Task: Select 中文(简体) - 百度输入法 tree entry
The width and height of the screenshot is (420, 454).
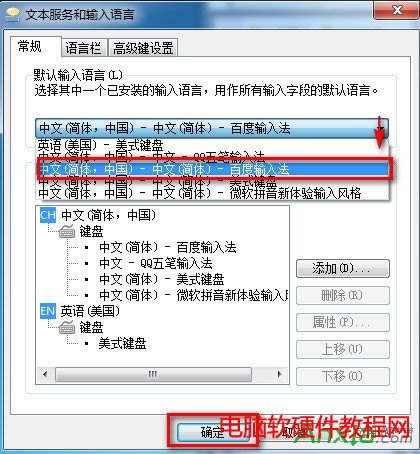Action: point(168,247)
